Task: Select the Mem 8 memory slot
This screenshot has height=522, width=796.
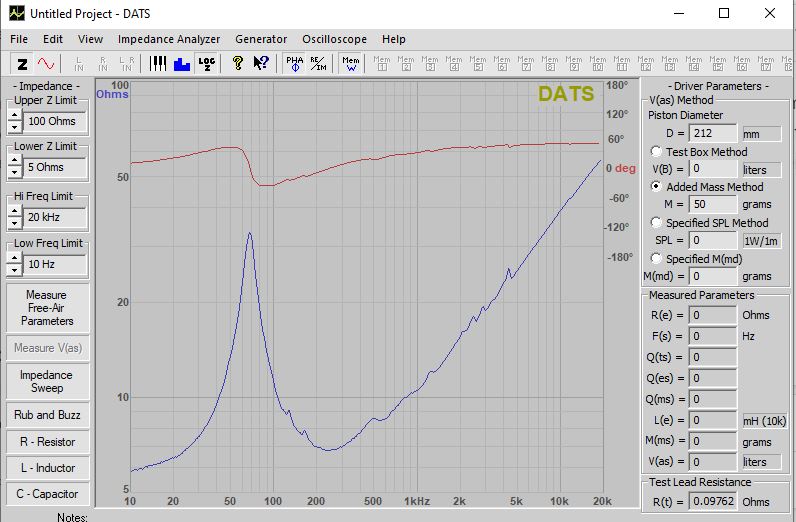Action: pos(549,64)
